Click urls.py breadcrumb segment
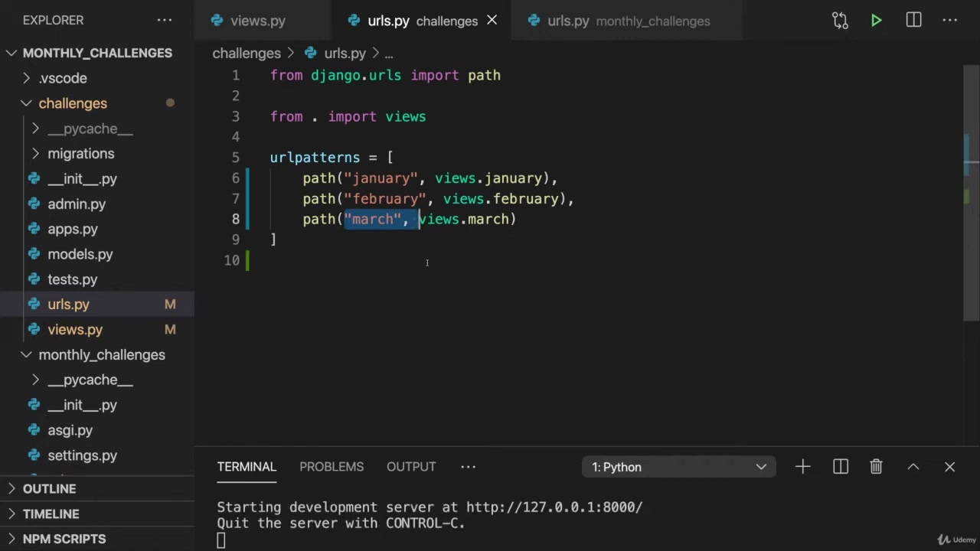 point(345,54)
